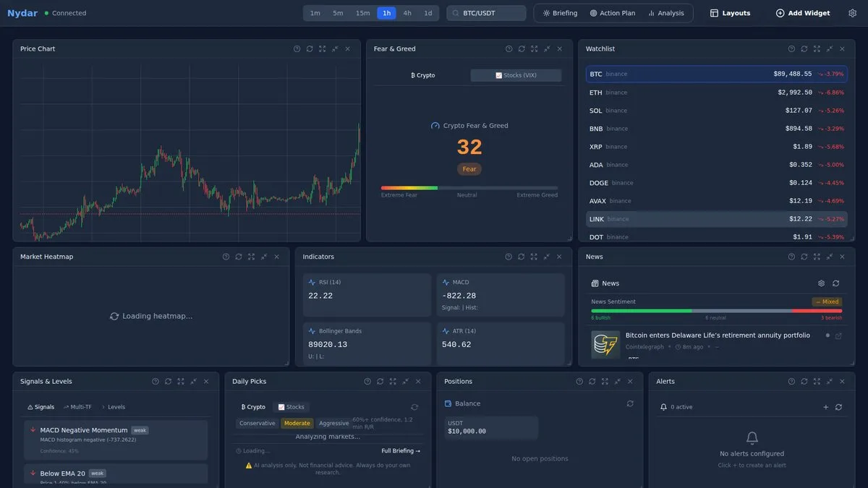Open the Briefing view
Image resolution: width=868 pixels, height=488 pixels.
coord(560,13)
